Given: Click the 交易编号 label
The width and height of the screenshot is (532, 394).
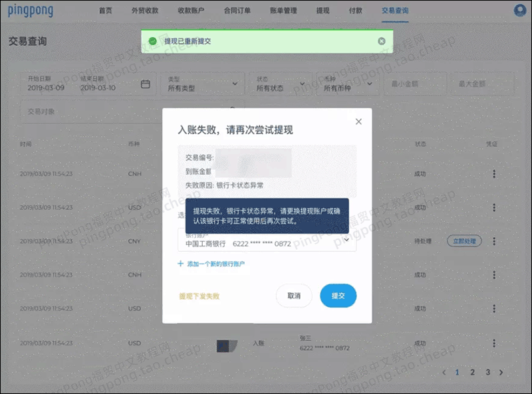Looking at the screenshot, I should pos(199,157).
